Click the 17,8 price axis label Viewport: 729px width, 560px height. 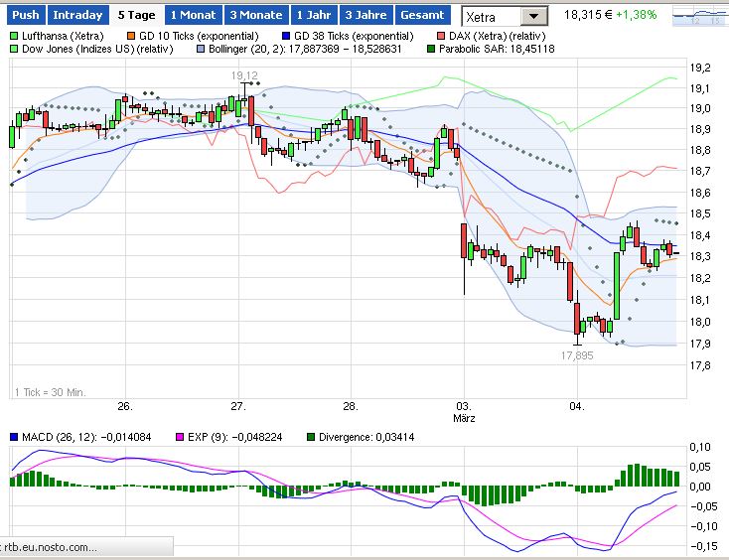point(700,365)
